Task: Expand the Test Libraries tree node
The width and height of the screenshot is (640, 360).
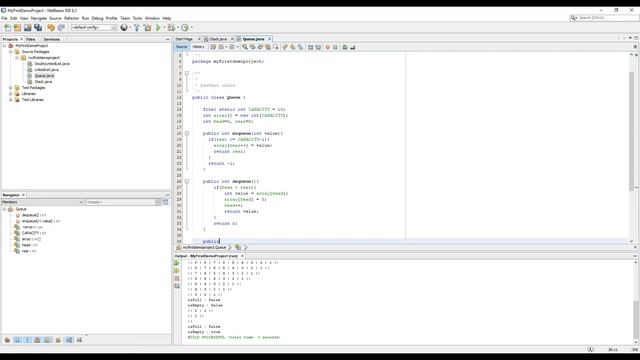Action: [x=11, y=100]
